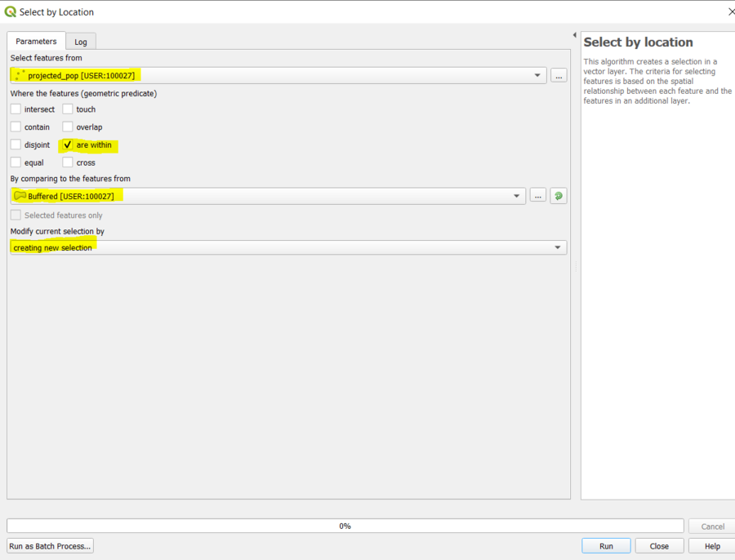Image resolution: width=735 pixels, height=560 pixels.
Task: Check the touch predicate option
Action: coord(67,109)
